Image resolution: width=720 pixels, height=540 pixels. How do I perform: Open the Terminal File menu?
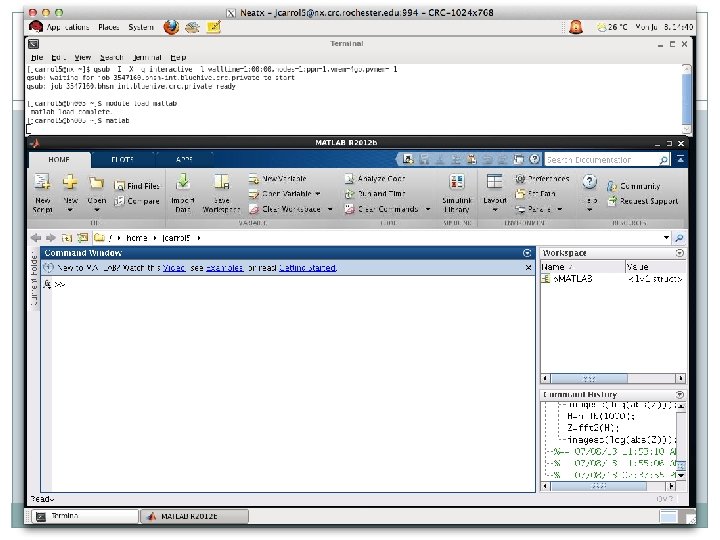pos(37,57)
